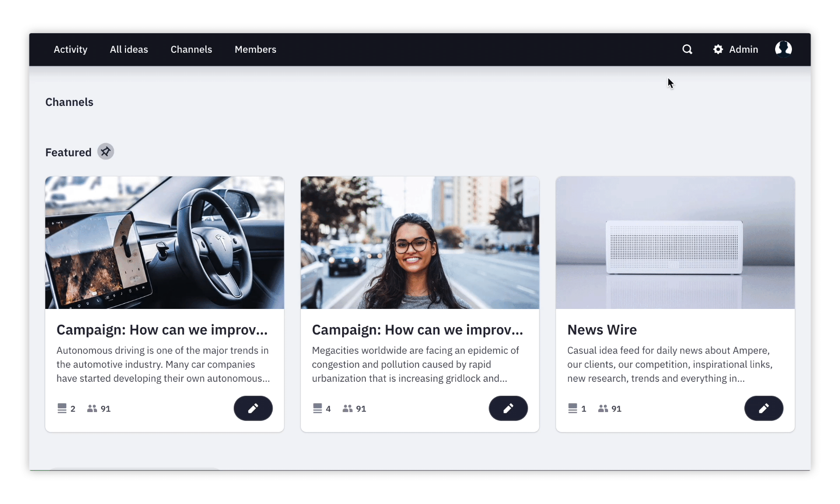Go to the Activity tab
Image resolution: width=840 pixels, height=504 pixels.
point(70,49)
